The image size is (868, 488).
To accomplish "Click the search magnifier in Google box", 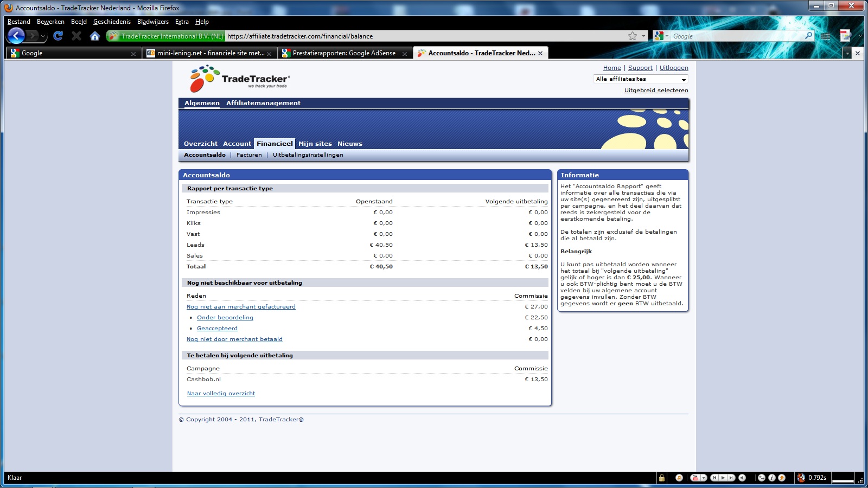I will click(809, 36).
